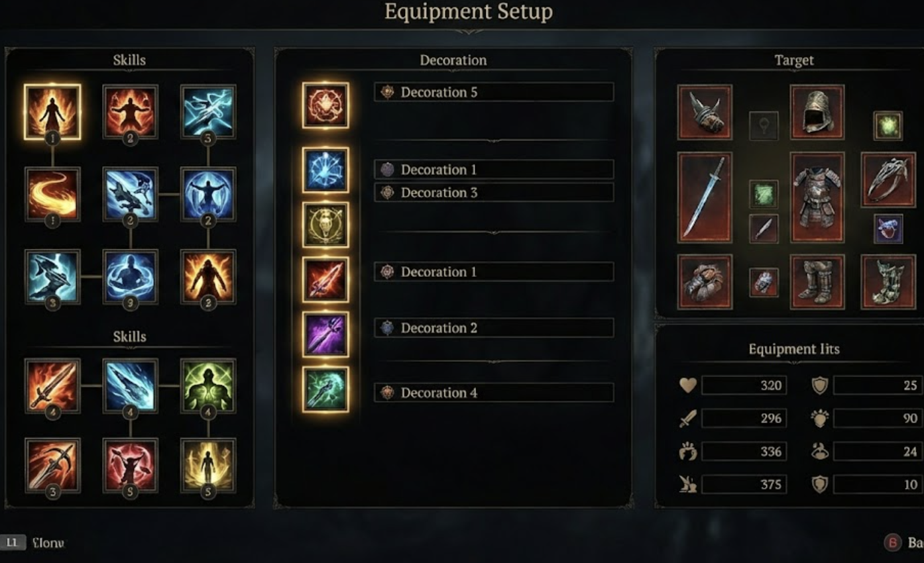Open the Decoration 5 slot

pyautogui.click(x=494, y=92)
